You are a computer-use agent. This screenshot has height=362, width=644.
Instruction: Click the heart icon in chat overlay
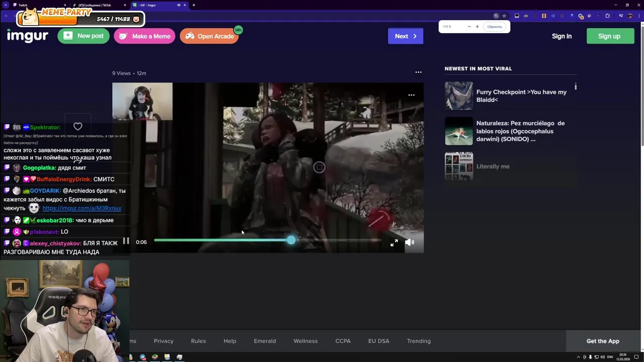point(77,127)
